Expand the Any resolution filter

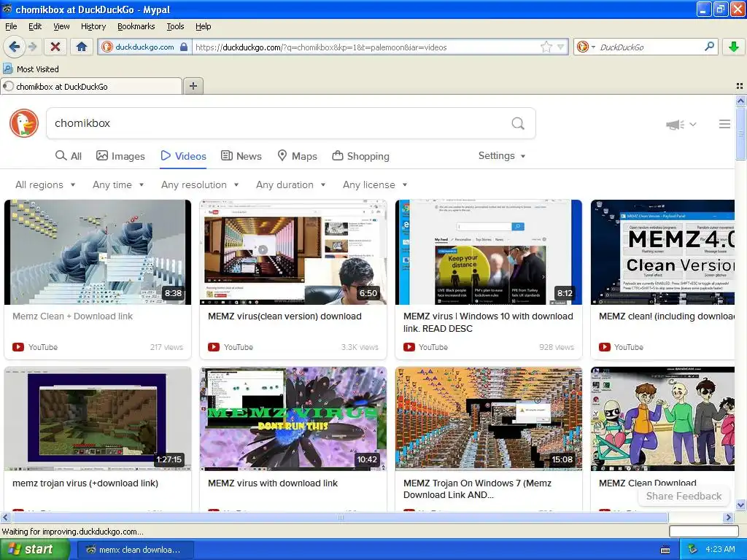(x=200, y=184)
